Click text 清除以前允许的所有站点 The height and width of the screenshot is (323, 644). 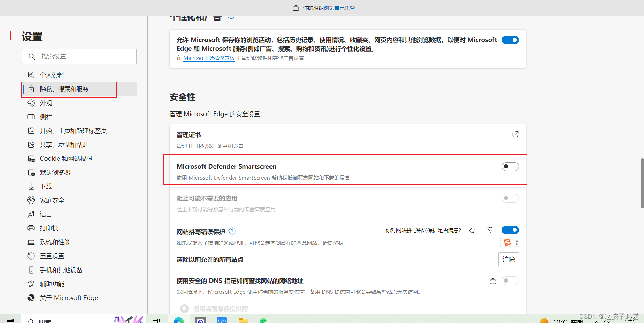pyautogui.click(x=210, y=260)
